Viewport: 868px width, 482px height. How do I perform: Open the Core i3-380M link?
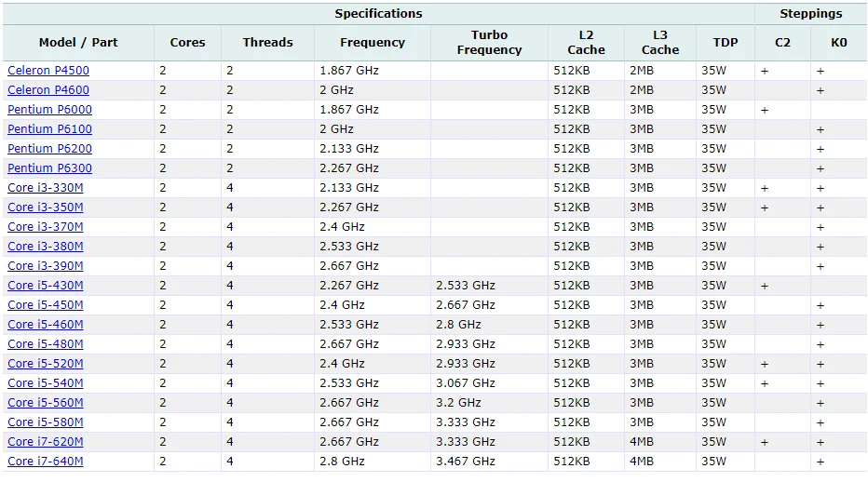[46, 247]
